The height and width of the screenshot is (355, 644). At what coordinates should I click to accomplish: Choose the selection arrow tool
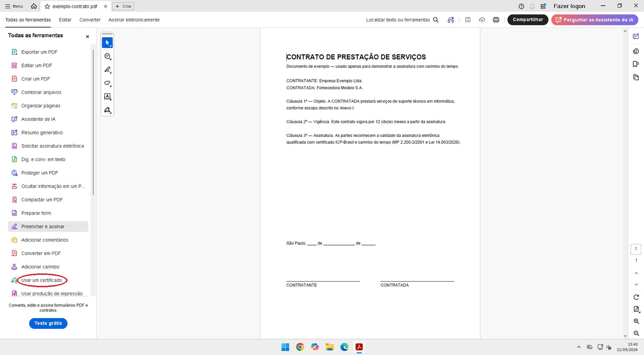(107, 43)
